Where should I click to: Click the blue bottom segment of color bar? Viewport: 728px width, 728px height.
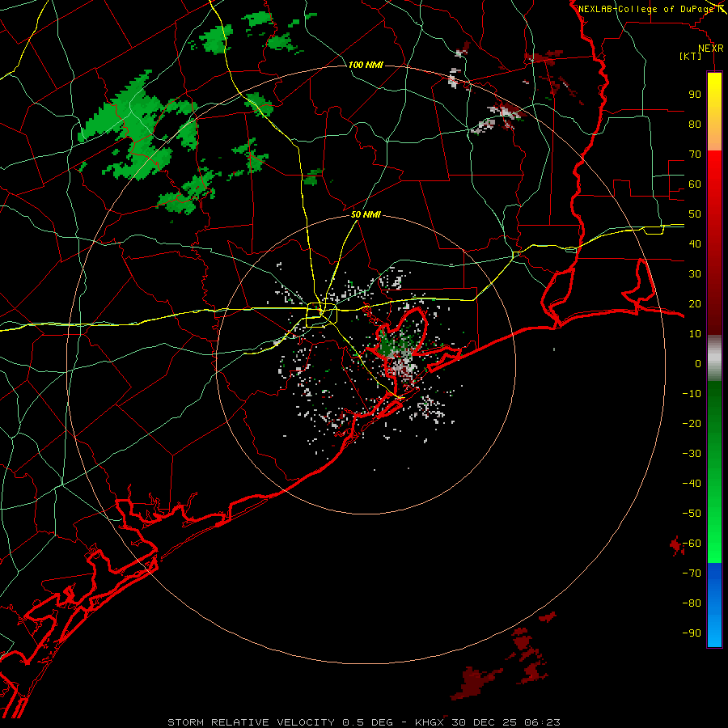[714, 605]
